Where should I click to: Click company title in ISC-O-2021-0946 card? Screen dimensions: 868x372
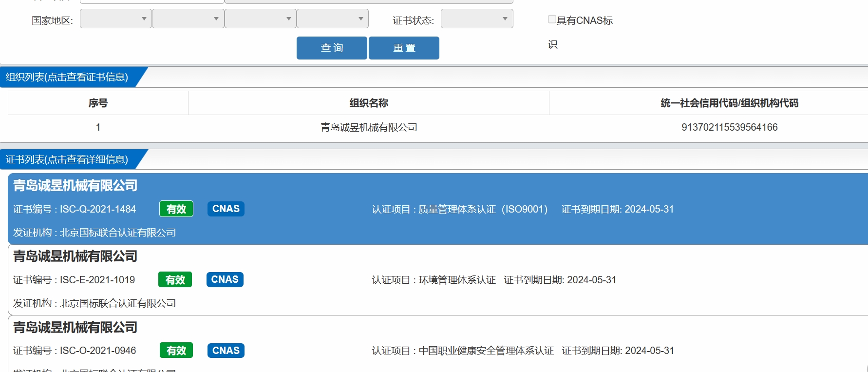tap(75, 327)
